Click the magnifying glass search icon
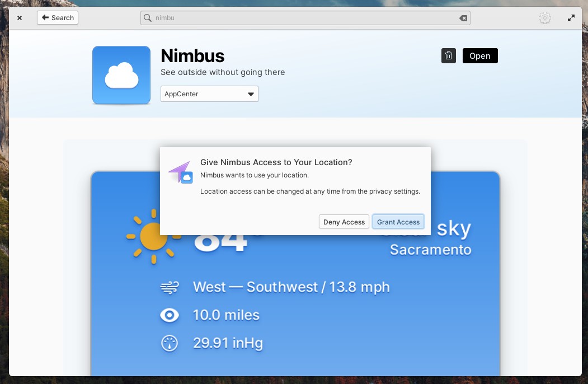 [148, 18]
